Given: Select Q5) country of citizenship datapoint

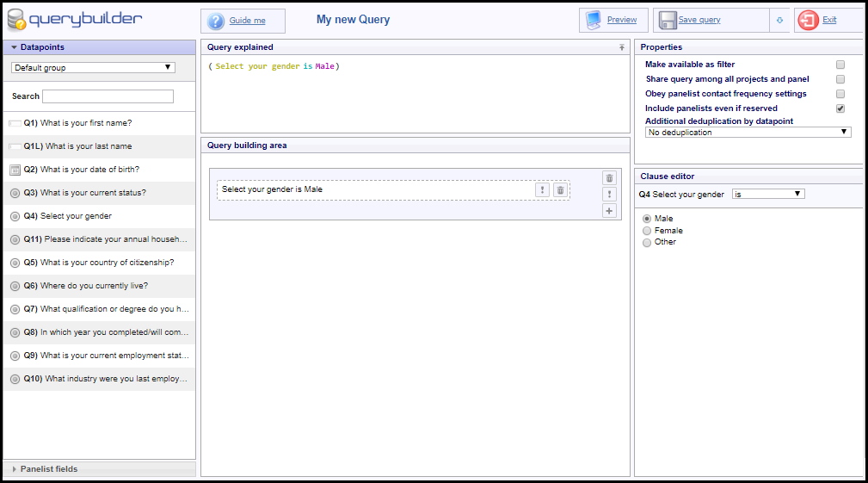Looking at the screenshot, I should (99, 263).
